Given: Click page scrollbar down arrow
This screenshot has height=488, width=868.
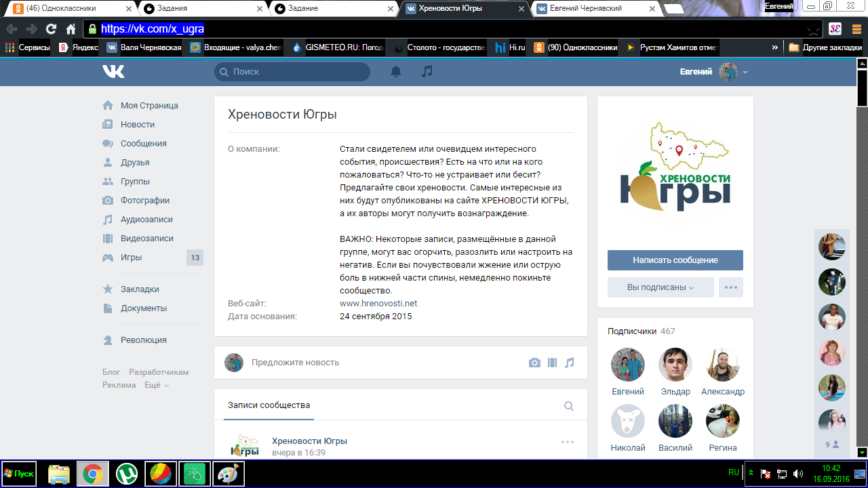Looking at the screenshot, I should tap(862, 452).
